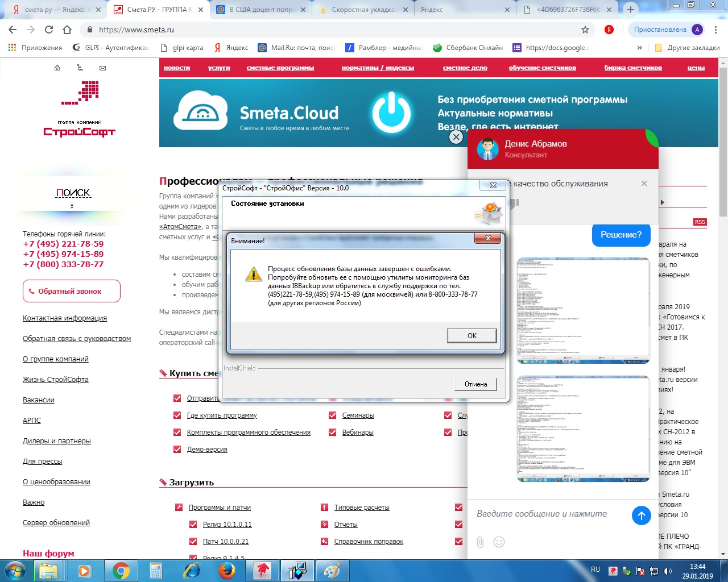The height and width of the screenshot is (582, 728).
Task: Open the цены menu item
Action: (696, 68)
